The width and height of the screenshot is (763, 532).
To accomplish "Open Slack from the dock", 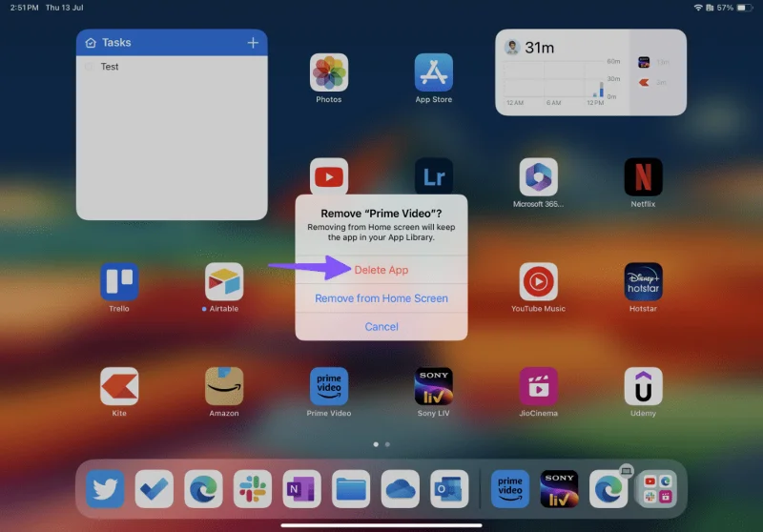I will click(253, 489).
